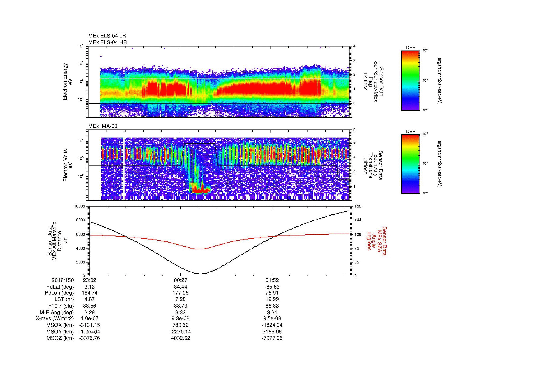
Task: Click the Electron Volts eV axis label
Action: 68,166
